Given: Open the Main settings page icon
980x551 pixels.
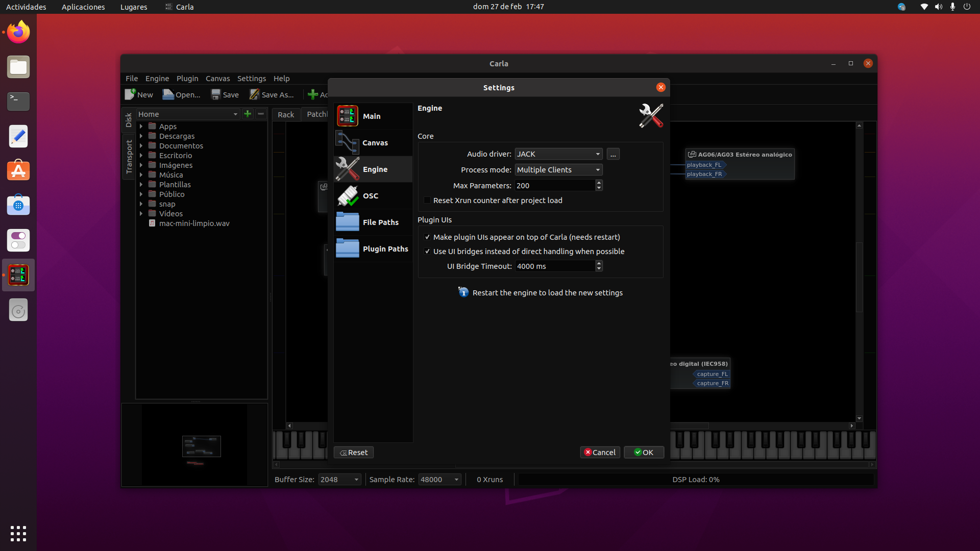Looking at the screenshot, I should coord(348,116).
